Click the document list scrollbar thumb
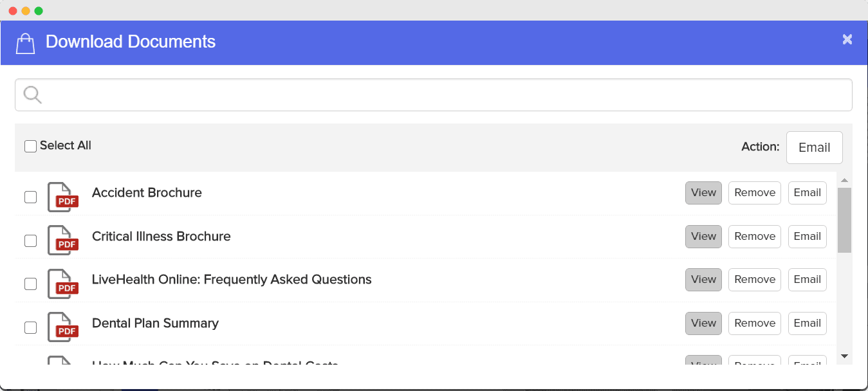 [844, 219]
